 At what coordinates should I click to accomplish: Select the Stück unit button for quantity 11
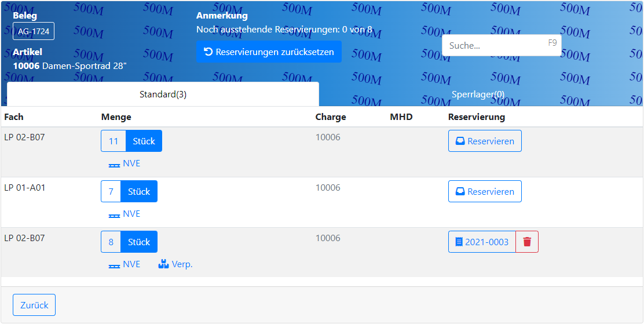(x=144, y=141)
